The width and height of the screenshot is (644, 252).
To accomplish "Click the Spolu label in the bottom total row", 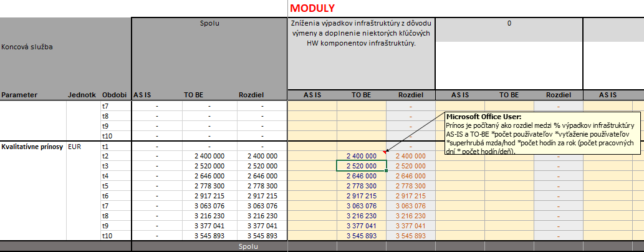I will (x=248, y=246).
